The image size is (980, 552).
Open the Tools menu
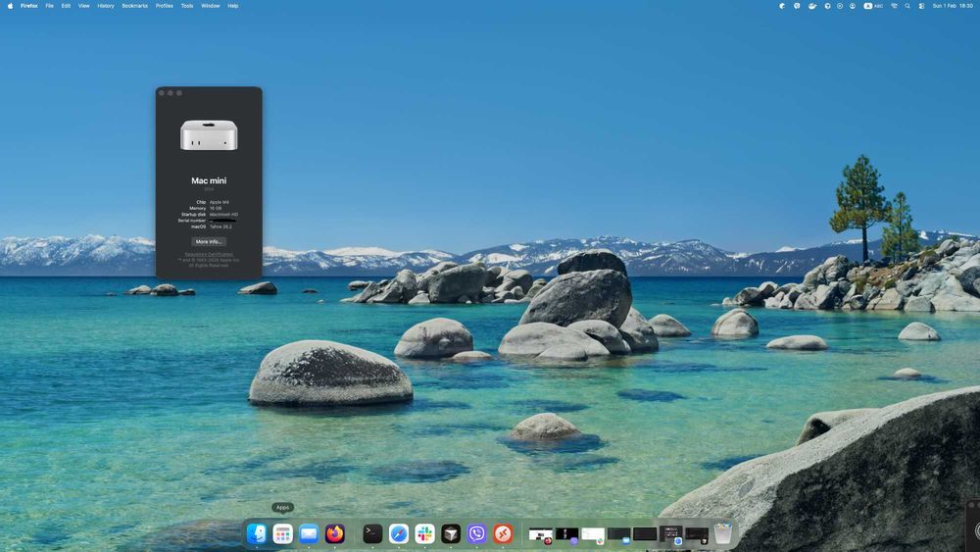click(187, 6)
